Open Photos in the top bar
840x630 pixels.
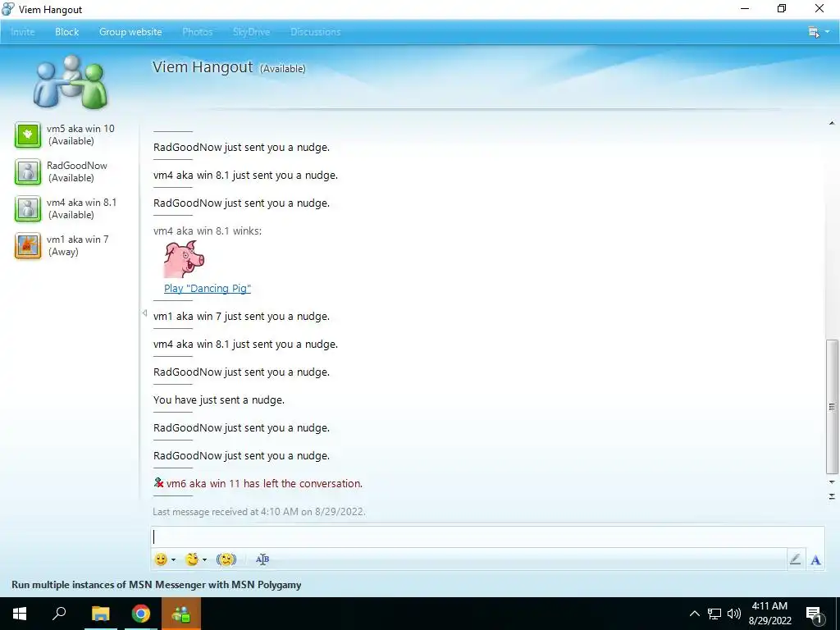coord(197,32)
